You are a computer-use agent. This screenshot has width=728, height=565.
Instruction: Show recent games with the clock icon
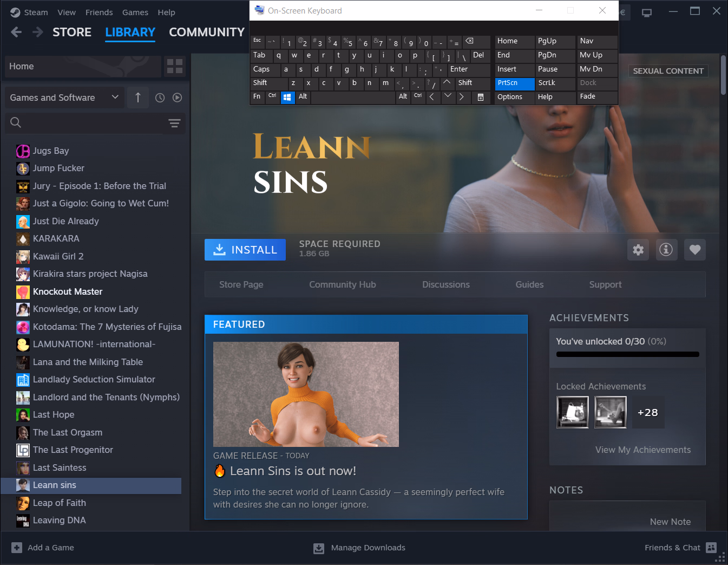160,98
